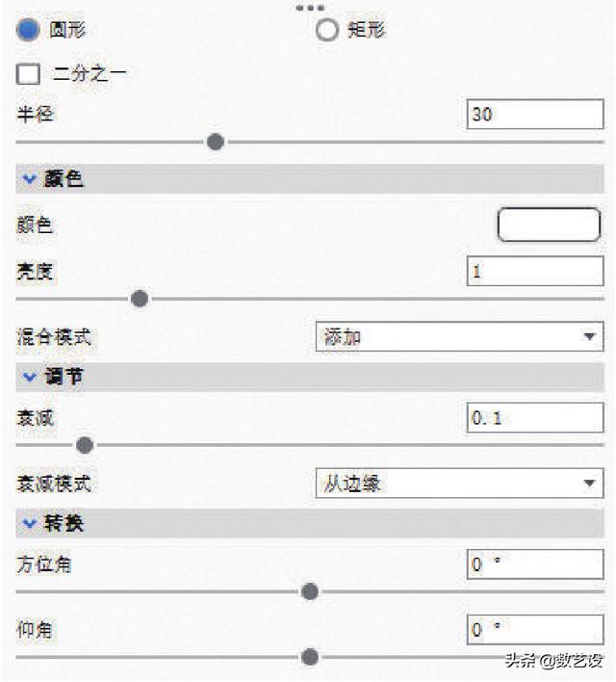The height and width of the screenshot is (682, 616).
Task: Collapse the 调节 section chevron
Action: (30, 377)
